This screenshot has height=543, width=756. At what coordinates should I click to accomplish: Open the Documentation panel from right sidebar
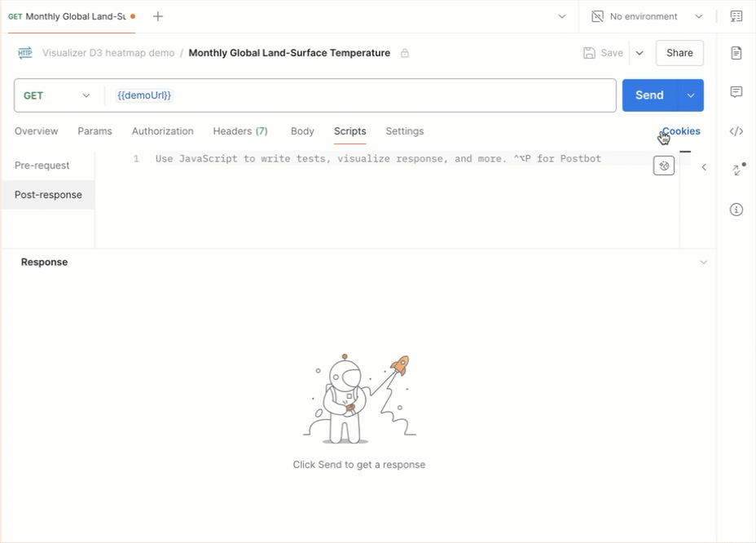(736, 52)
